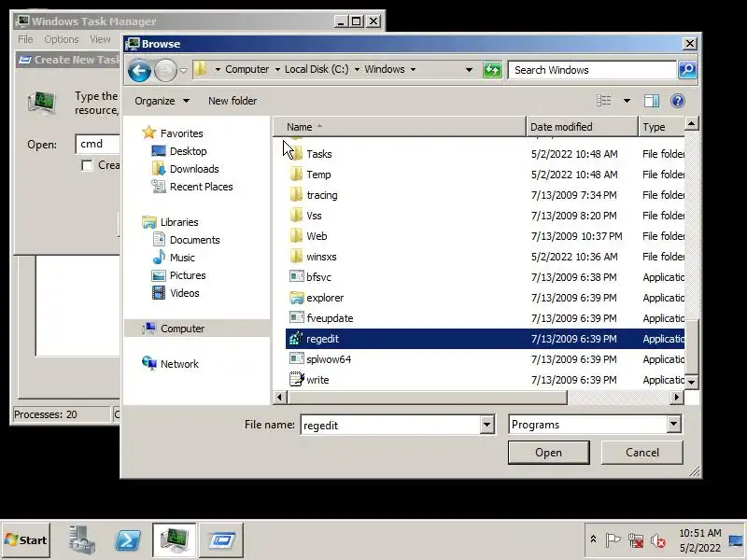Click the Task Manager taskbar button
Viewport: 747px width, 560px height.
click(x=175, y=540)
